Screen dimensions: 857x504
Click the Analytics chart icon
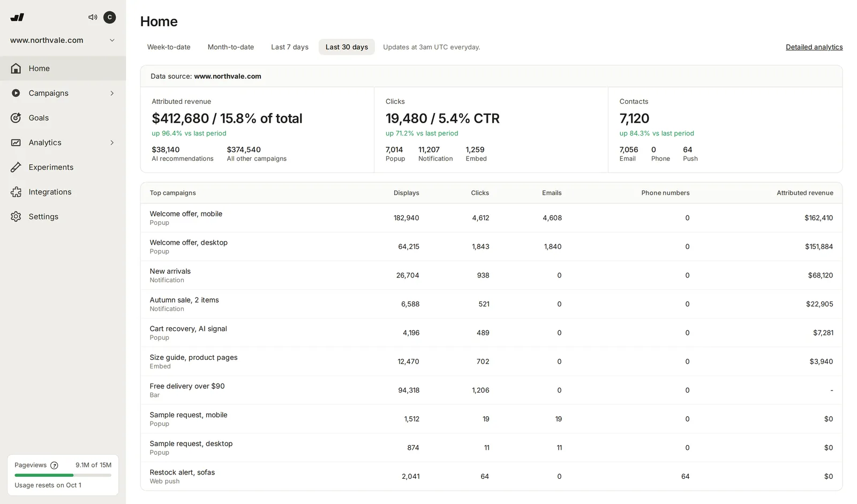(x=16, y=142)
